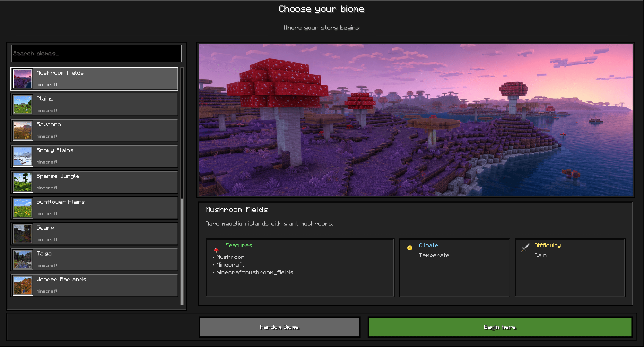Image resolution: width=644 pixels, height=347 pixels.
Task: Confirm with the Begin here button
Action: (500, 327)
